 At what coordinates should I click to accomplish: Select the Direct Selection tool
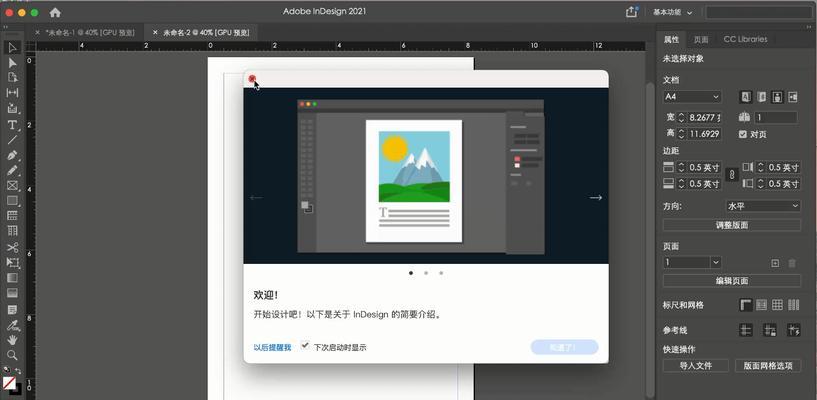tap(13, 63)
